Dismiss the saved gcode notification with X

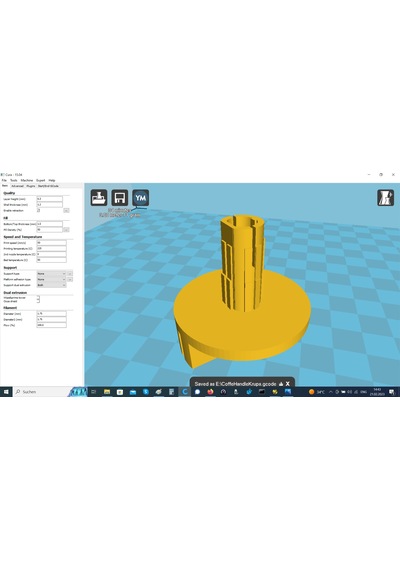point(288,384)
